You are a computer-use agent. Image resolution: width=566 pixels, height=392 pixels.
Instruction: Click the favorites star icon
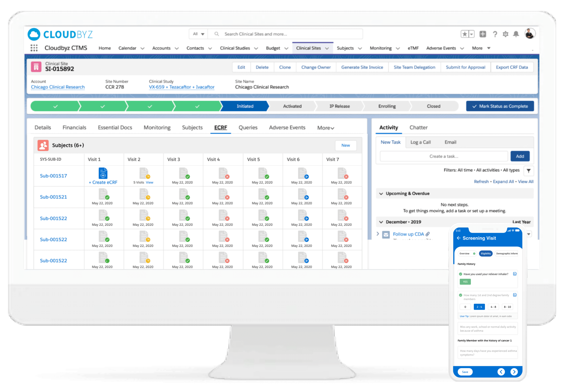point(465,34)
